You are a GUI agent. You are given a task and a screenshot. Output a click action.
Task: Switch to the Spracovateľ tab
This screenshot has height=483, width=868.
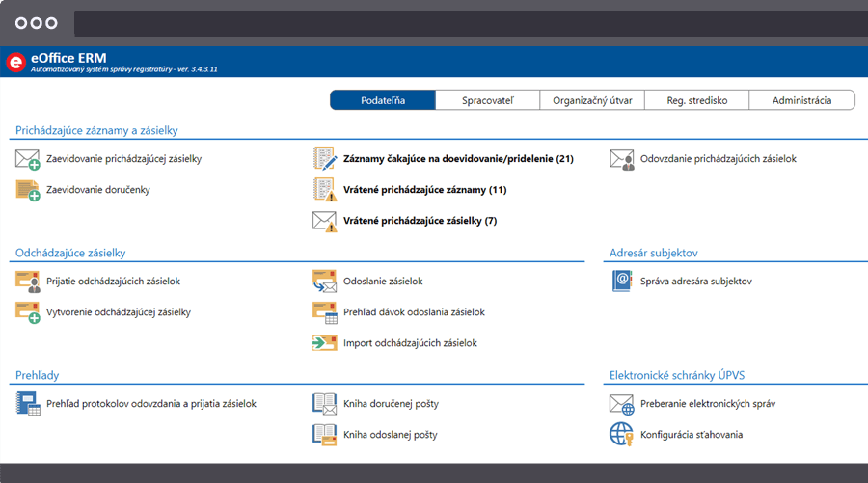[488, 100]
